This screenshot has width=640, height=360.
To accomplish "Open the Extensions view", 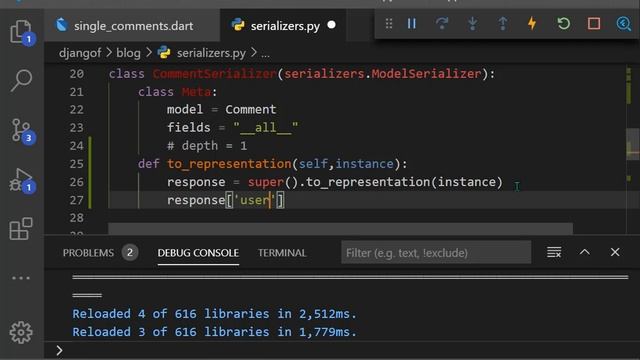I will [x=21, y=228].
